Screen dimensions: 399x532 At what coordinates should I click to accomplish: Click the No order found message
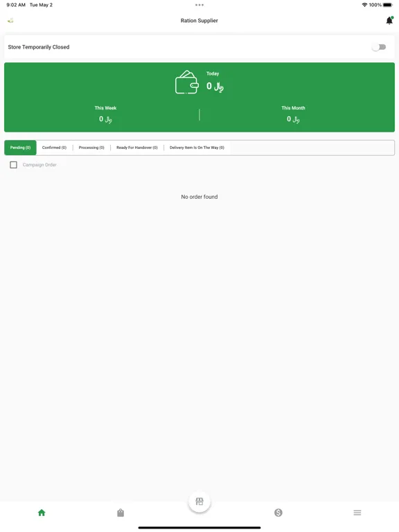tap(199, 197)
